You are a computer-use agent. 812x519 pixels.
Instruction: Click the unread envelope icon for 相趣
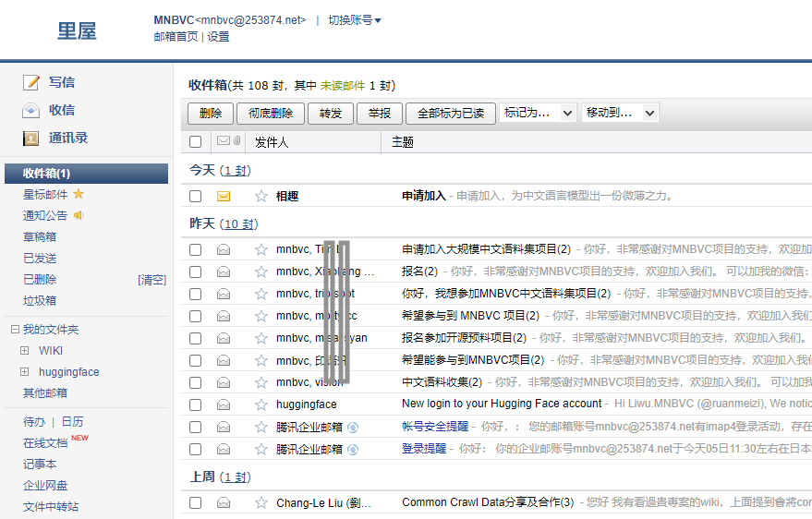[224, 196]
